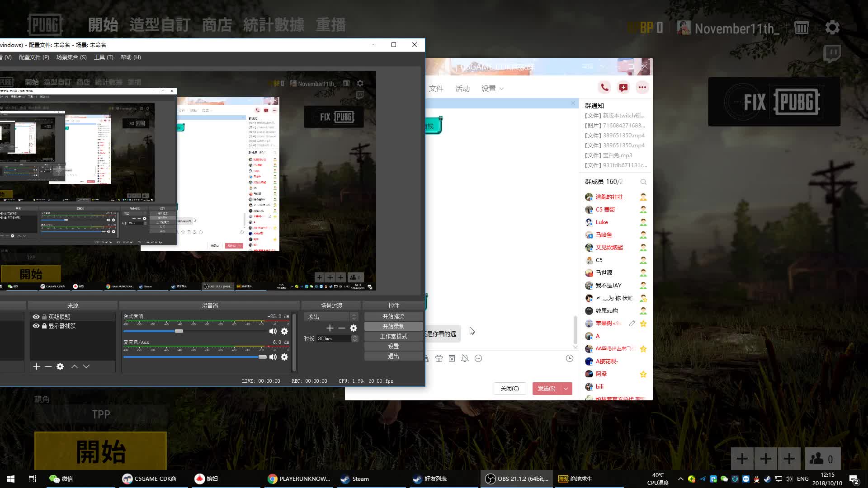This screenshot has height=488, width=868.
Task: Set the 台式音响 volume slider handle
Action: pyautogui.click(x=179, y=331)
